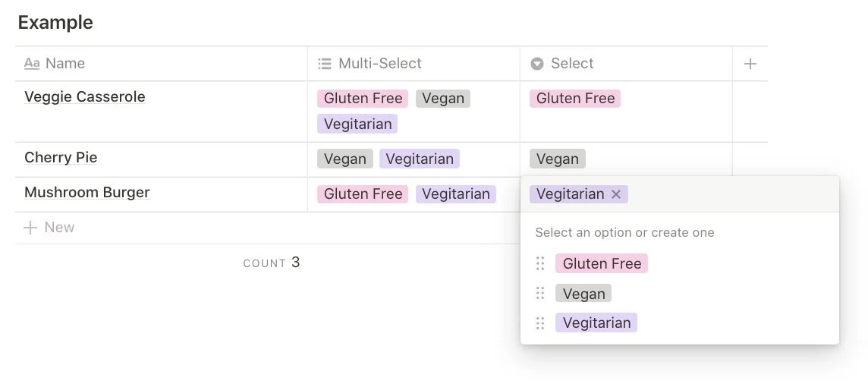This screenshot has height=387, width=868.
Task: Pick Vegan from the options list
Action: tap(583, 294)
